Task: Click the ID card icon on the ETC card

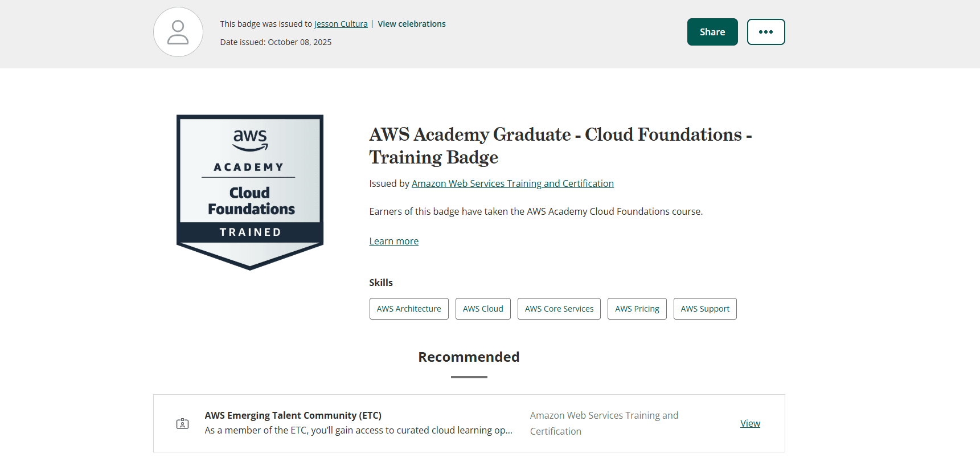Action: [182, 423]
